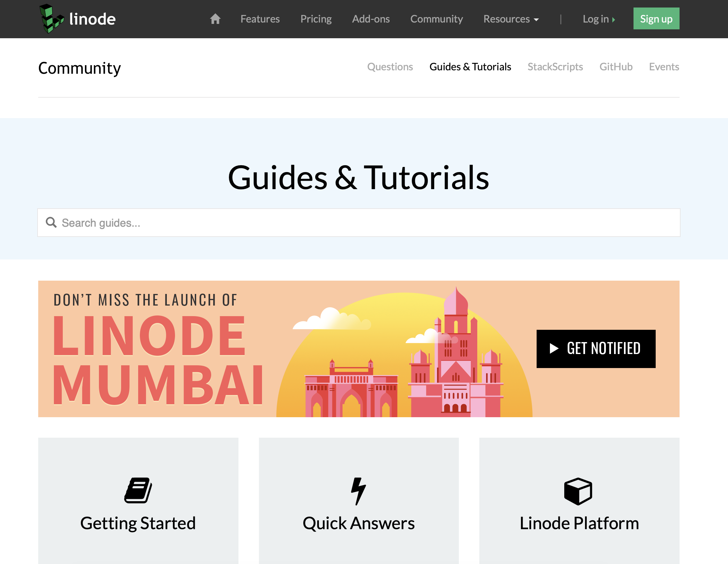Click the Log in arrow link
This screenshot has height=564, width=728.
tap(599, 19)
